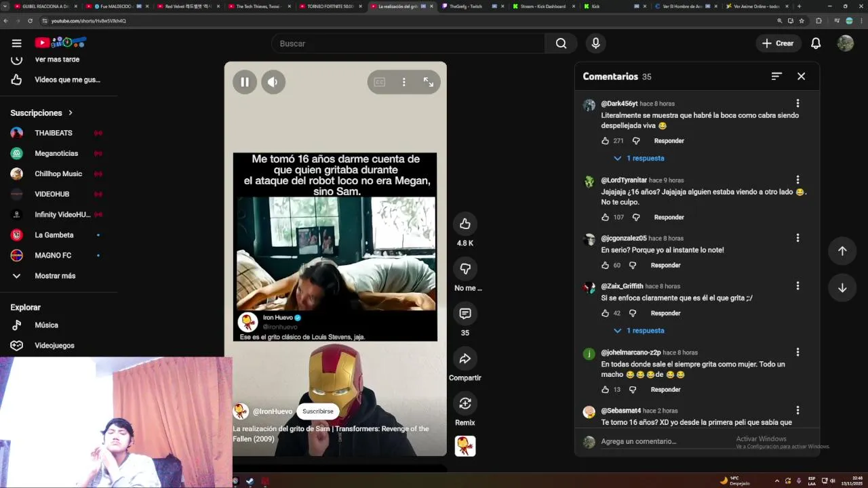Mute the Short's volume
This screenshot has height=488, width=868.
tap(273, 82)
